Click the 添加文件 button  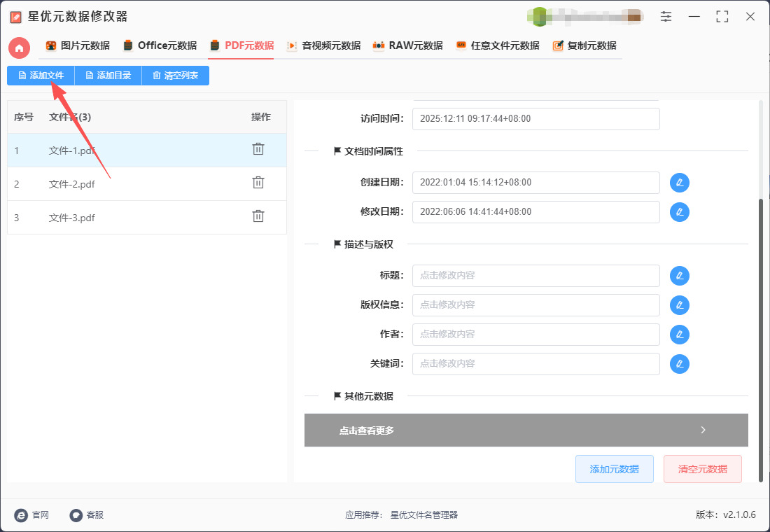[x=41, y=76]
